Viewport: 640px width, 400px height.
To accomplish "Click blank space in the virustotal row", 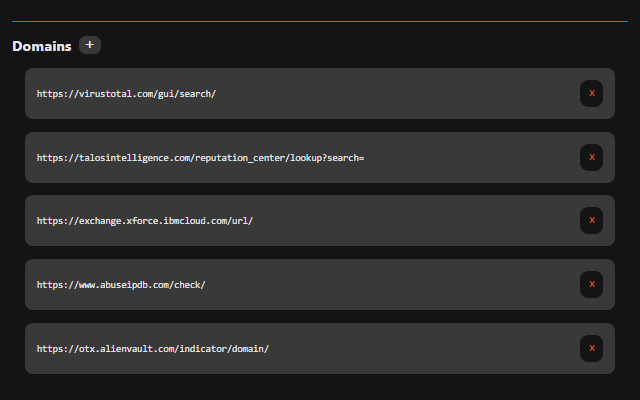I will point(400,94).
